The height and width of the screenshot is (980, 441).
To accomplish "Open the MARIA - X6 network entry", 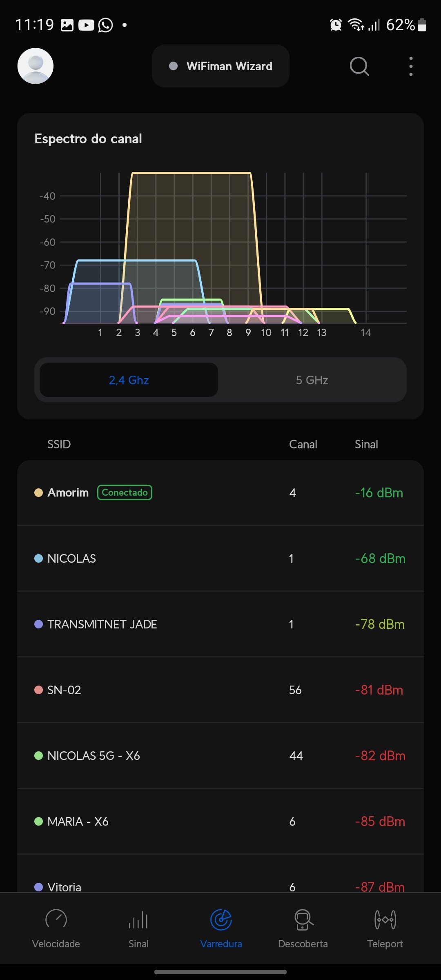I will (x=220, y=822).
